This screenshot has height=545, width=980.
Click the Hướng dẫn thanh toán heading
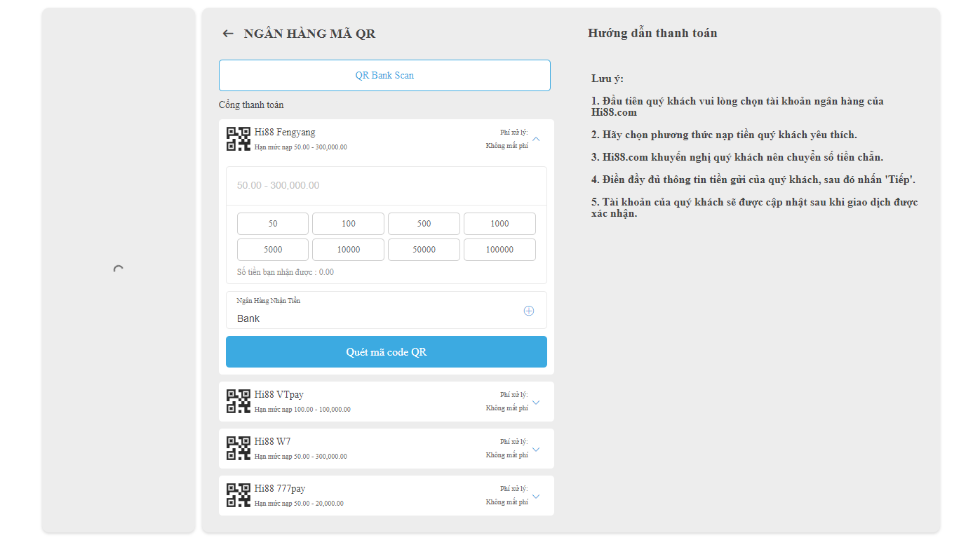pos(652,33)
